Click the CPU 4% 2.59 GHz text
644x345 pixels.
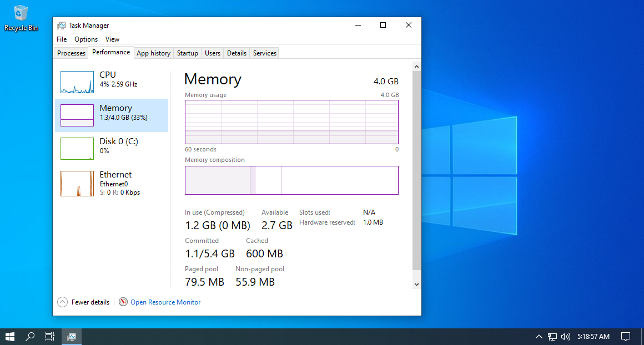click(118, 84)
